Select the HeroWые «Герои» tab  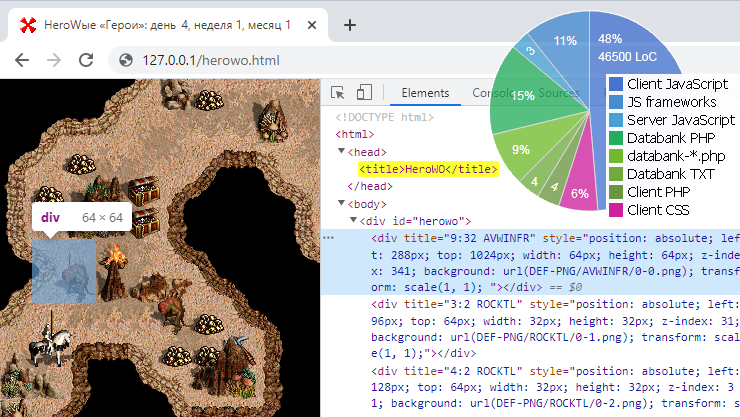168,25
